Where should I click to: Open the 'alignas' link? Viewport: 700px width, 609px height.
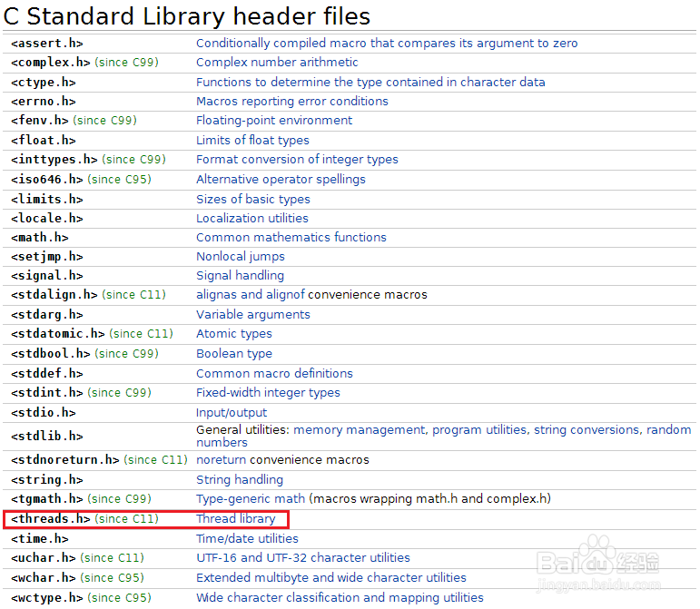pyautogui.click(x=216, y=295)
